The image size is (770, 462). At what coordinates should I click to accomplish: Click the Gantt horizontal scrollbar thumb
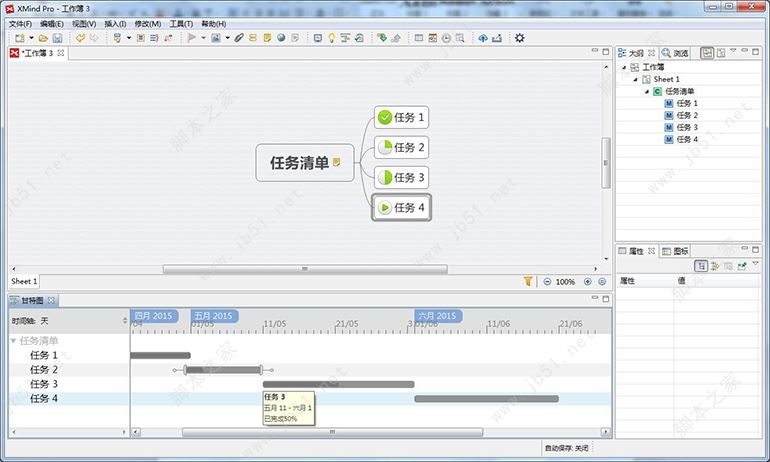[332, 432]
